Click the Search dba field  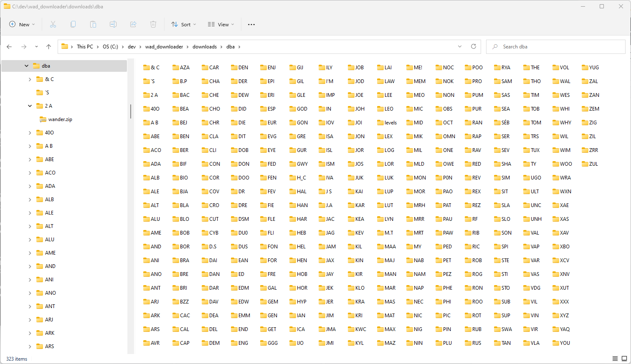coord(555,47)
